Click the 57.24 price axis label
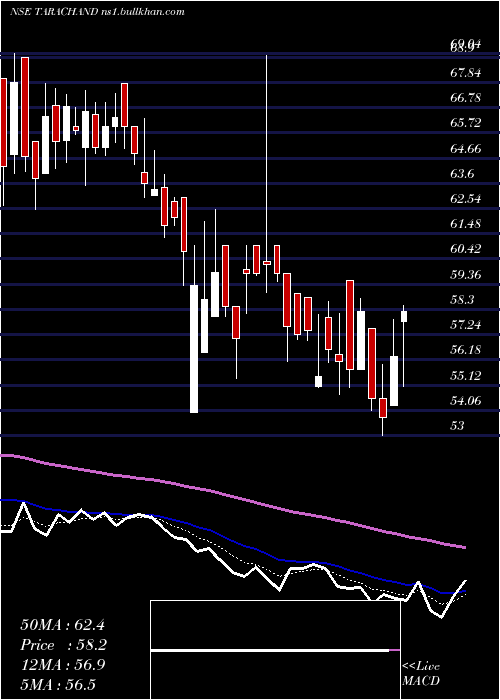The width and height of the screenshot is (500, 700). pos(466,325)
